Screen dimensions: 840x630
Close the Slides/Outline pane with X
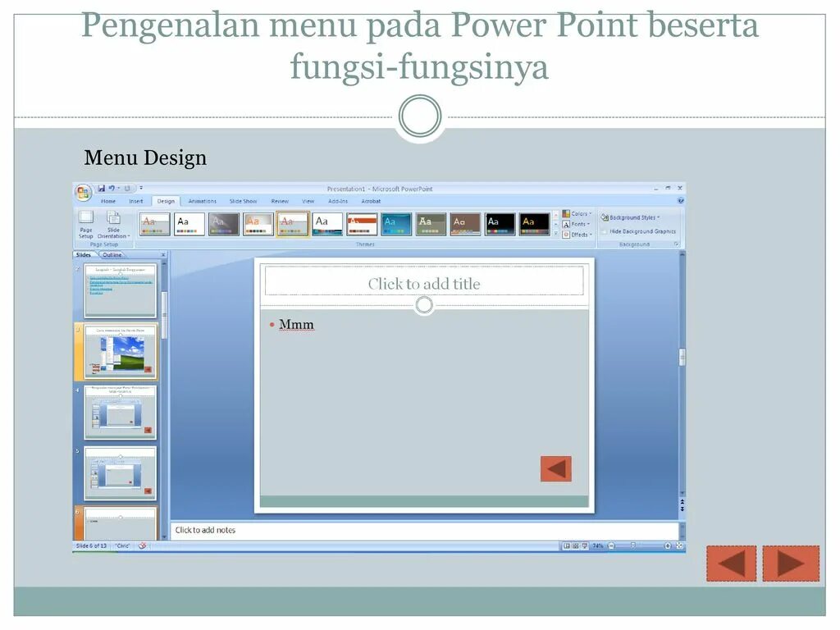point(163,255)
